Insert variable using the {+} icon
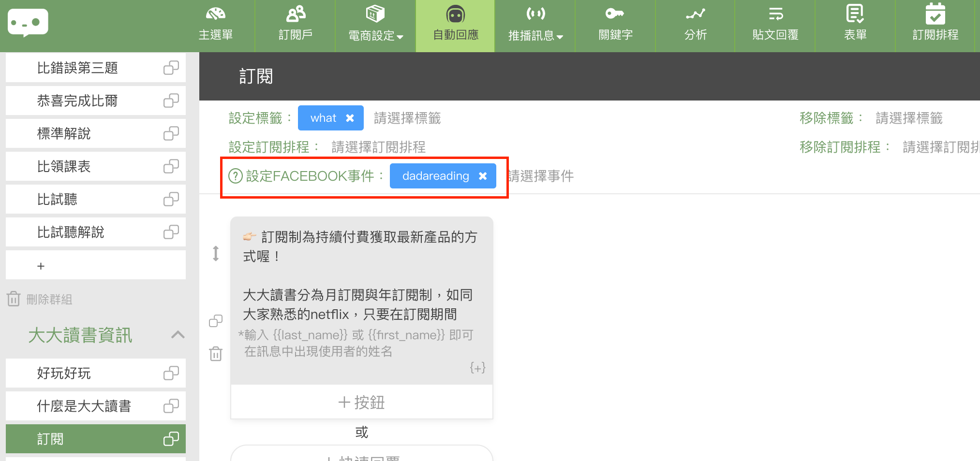 477,368
